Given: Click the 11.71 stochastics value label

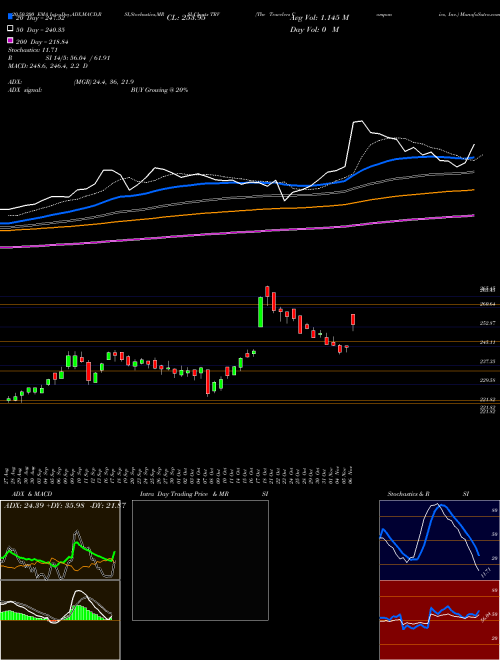Looking at the screenshot, I should [486, 573].
